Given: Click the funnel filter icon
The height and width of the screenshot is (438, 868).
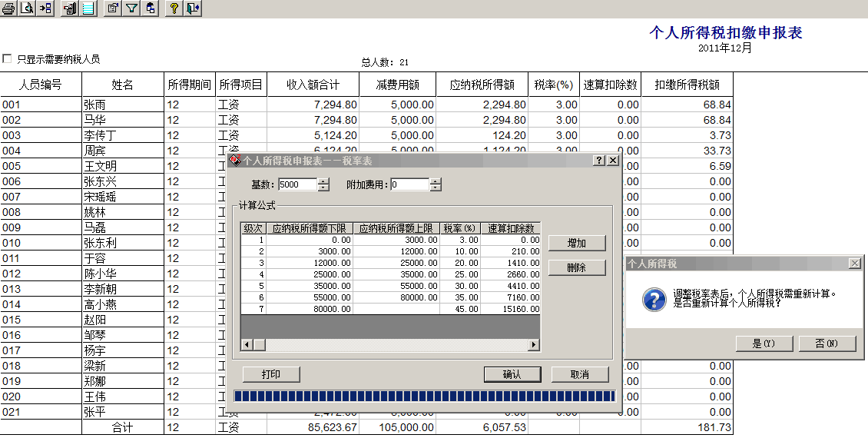Looking at the screenshot, I should [x=131, y=8].
